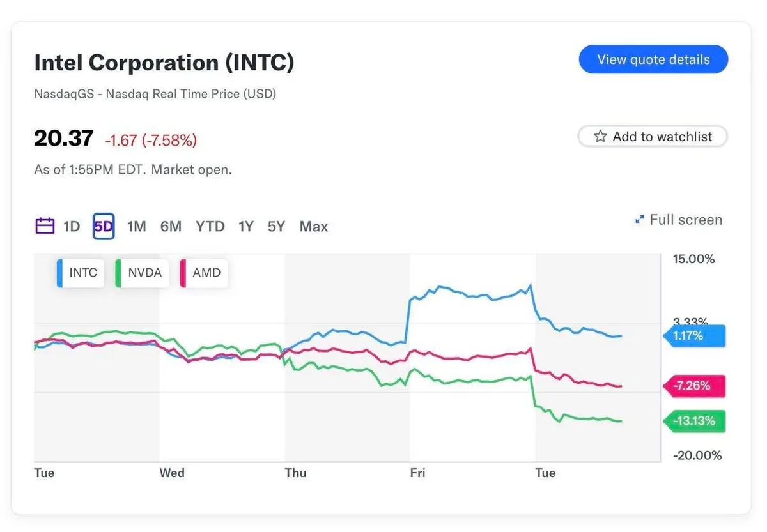Click the View quote details button
The image size is (767, 532).
653,59
